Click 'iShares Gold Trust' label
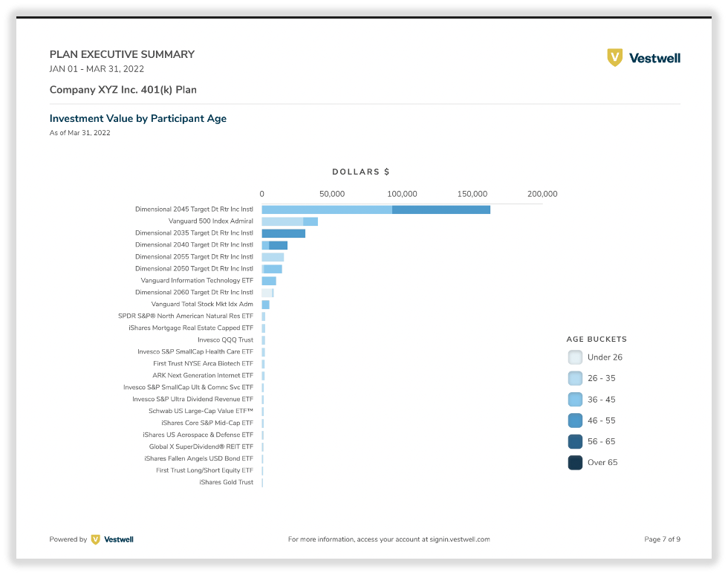Screen dimensions: 728x575 [x=226, y=482]
